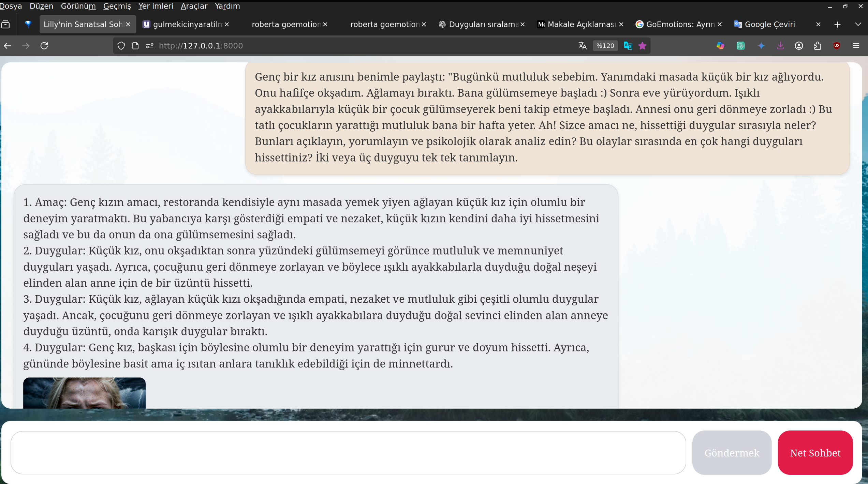Open the extensions puzzle icon
The image size is (868, 484).
tap(818, 46)
